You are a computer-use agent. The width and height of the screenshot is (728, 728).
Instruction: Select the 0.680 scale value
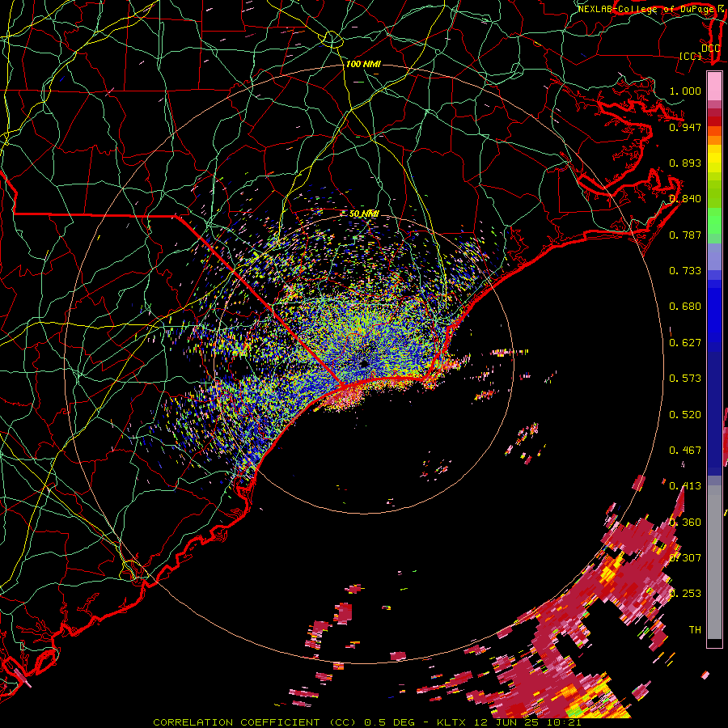pyautogui.click(x=685, y=307)
